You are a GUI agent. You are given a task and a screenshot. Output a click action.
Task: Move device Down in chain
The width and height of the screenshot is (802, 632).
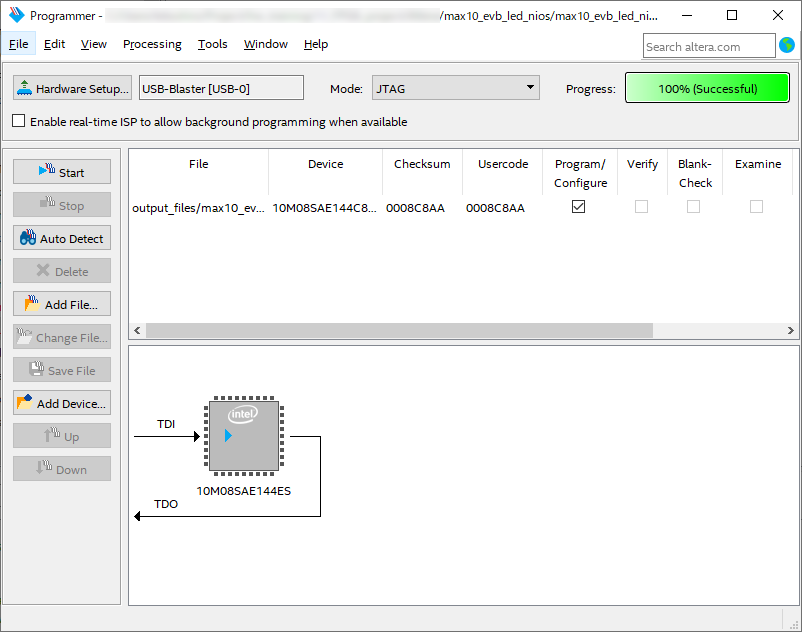(62, 469)
